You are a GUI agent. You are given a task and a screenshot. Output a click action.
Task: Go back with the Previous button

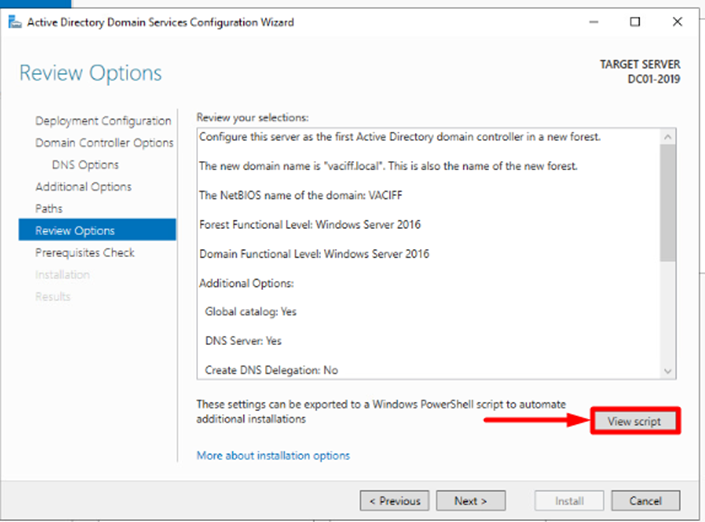pos(395,501)
